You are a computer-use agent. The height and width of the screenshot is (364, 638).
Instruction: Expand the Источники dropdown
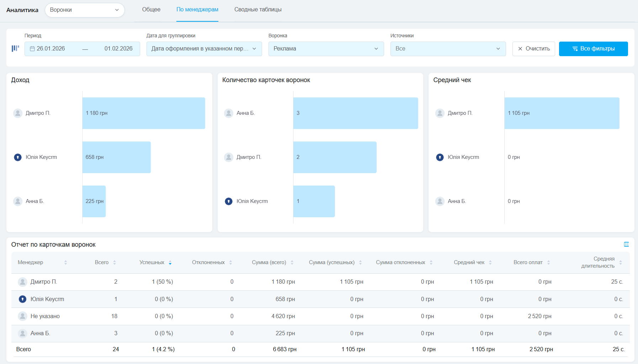click(448, 49)
